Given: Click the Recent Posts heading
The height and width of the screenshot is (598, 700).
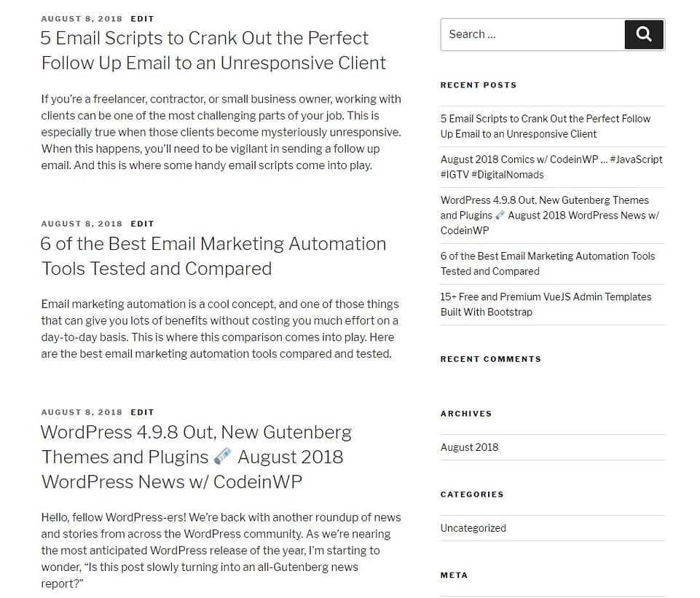Looking at the screenshot, I should pyautogui.click(x=479, y=85).
